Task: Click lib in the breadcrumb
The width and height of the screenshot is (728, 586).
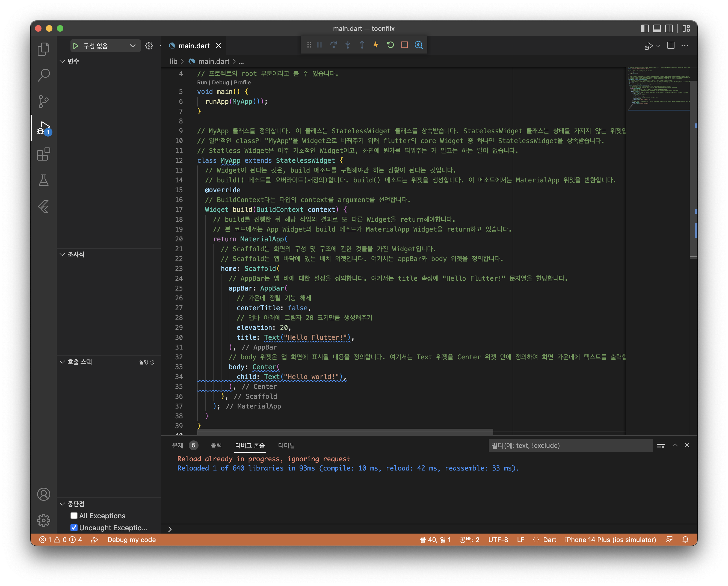Action: click(173, 61)
